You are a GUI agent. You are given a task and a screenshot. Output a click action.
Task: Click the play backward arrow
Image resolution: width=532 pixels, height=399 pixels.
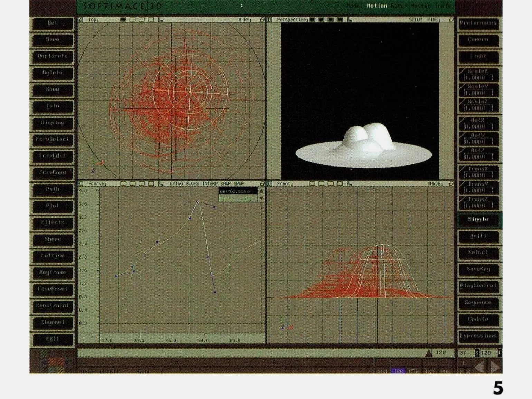click(x=480, y=367)
